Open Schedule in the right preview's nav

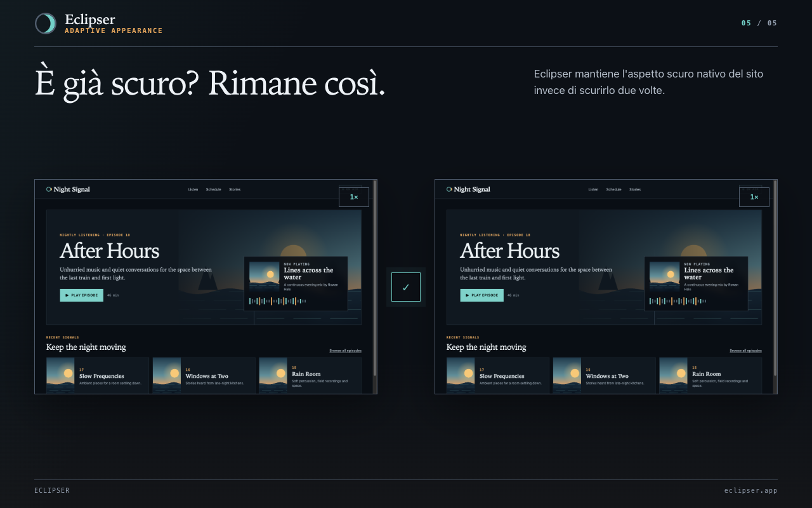(x=613, y=189)
